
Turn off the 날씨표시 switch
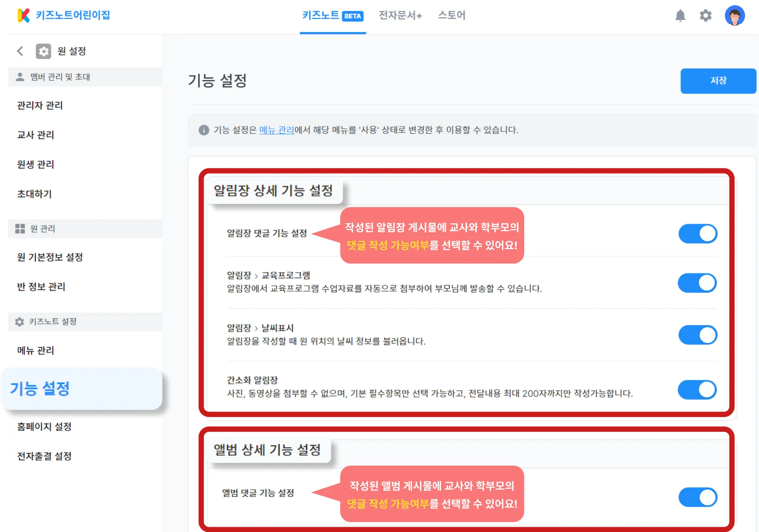[698, 335]
